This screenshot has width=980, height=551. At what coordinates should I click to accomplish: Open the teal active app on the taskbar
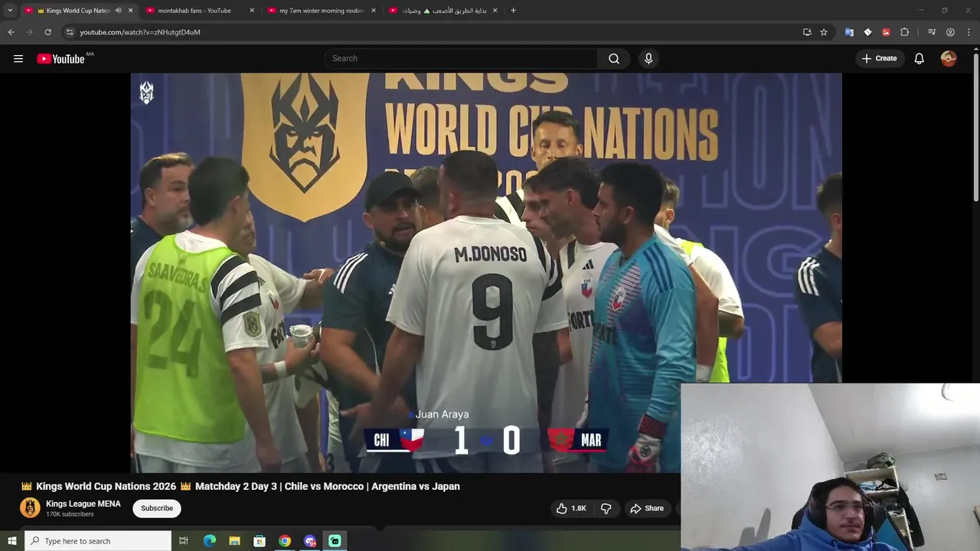pos(335,541)
